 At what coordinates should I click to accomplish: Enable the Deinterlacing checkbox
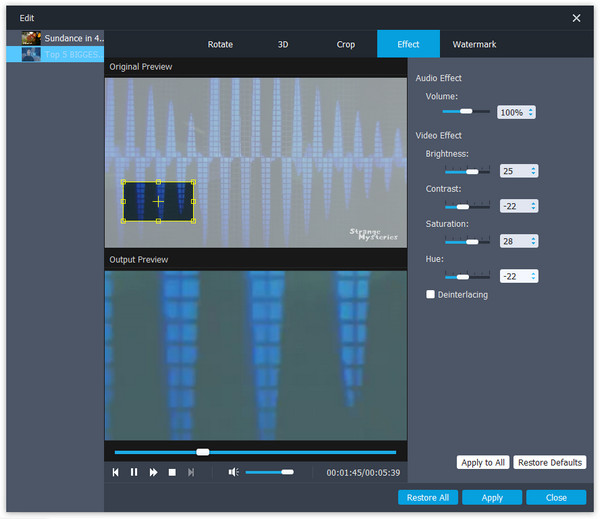click(x=430, y=294)
